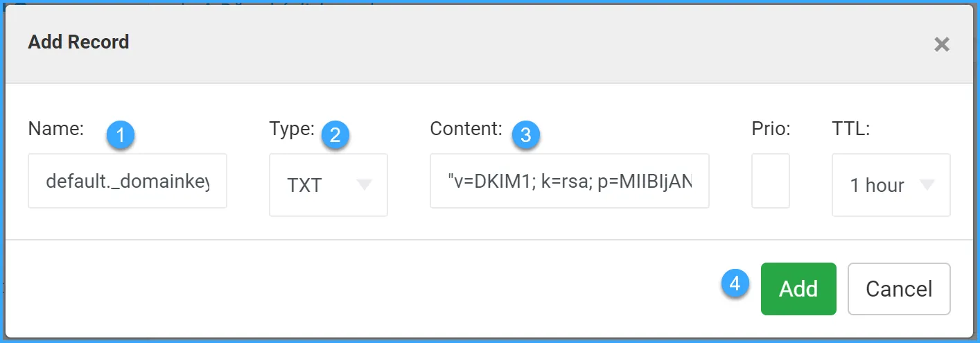Screen dimensions: 980x343
Task: Open the 1 hour TTL selector
Action: [x=891, y=185]
